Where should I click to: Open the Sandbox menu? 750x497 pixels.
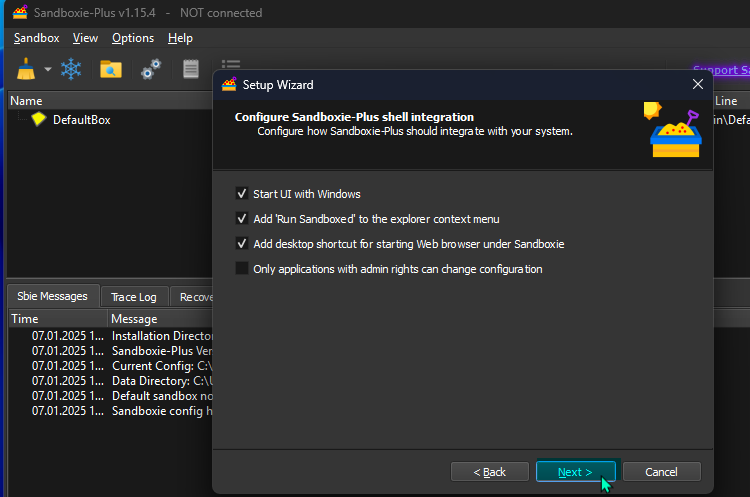(x=36, y=38)
